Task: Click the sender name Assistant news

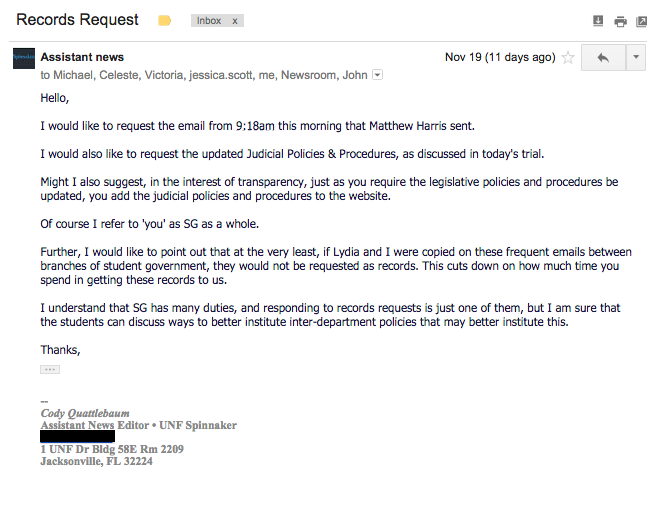Action: [82, 57]
